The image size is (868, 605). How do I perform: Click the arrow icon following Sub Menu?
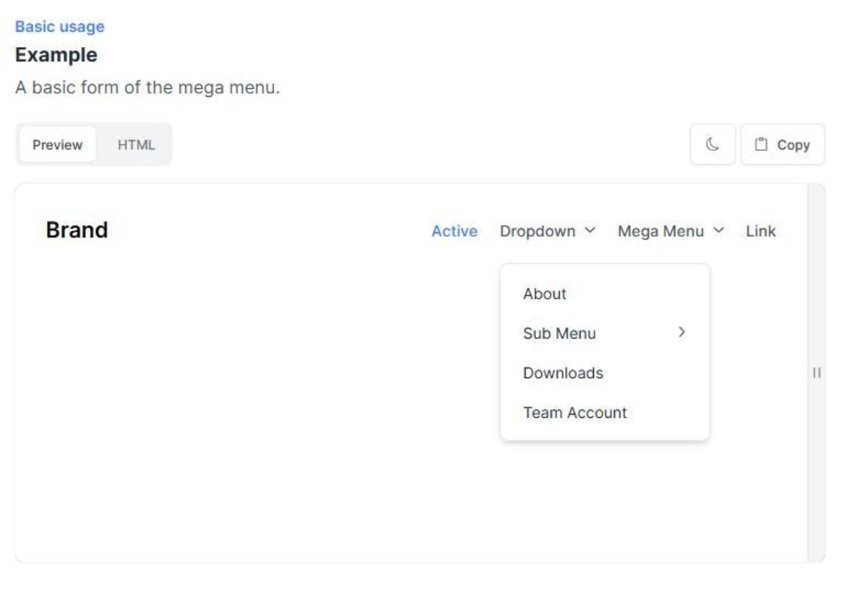[x=681, y=332]
